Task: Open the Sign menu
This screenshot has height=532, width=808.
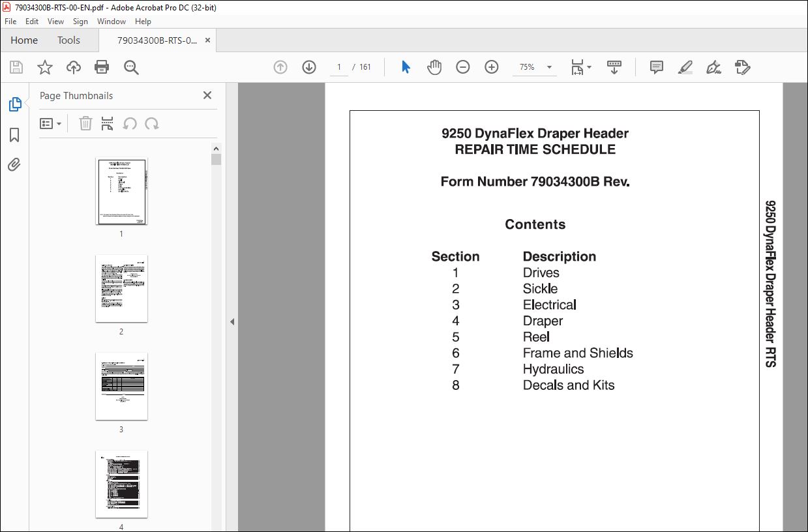Action: tap(80, 22)
